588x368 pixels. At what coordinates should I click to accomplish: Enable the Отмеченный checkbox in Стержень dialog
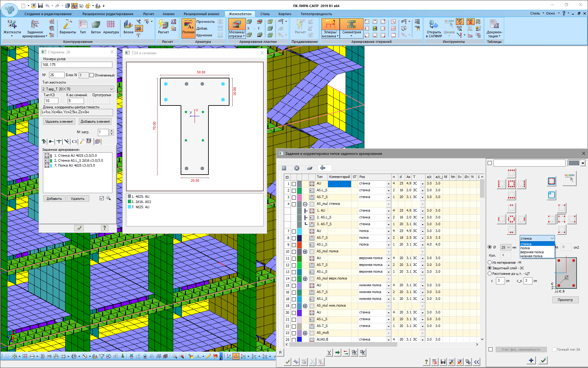pos(92,75)
